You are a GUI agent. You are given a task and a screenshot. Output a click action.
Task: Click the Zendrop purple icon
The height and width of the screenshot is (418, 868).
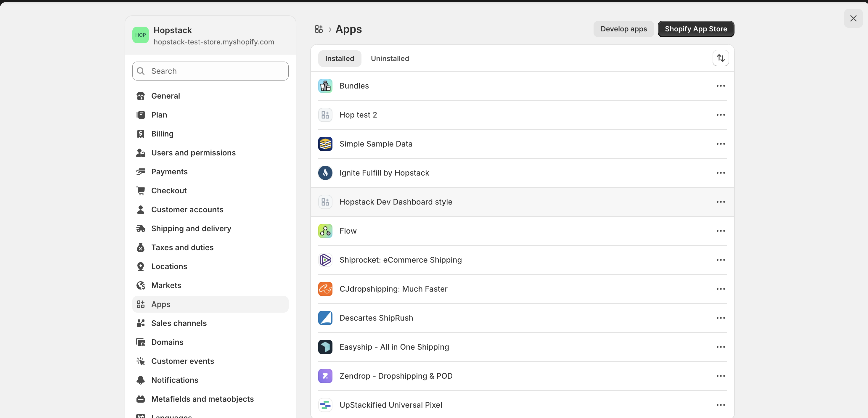(325, 376)
